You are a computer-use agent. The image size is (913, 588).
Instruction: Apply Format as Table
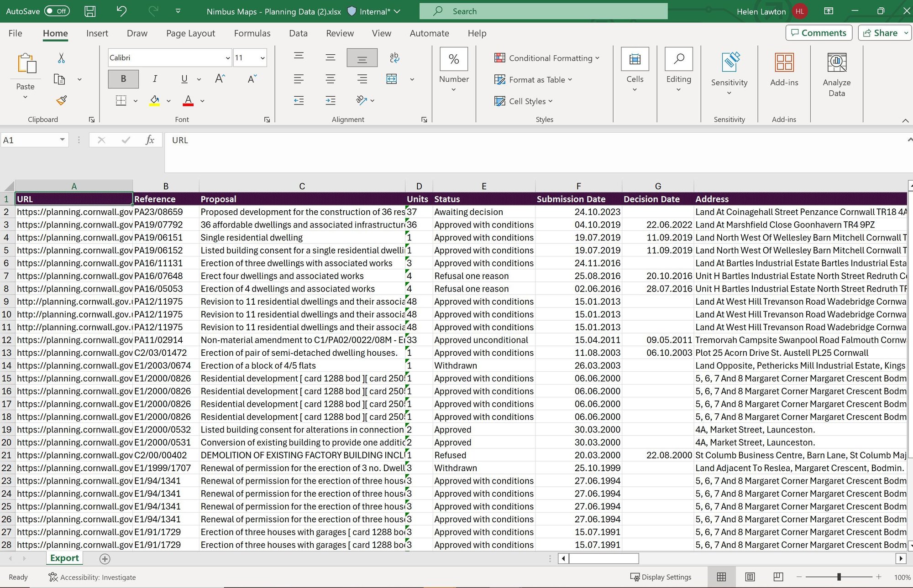[533, 79]
